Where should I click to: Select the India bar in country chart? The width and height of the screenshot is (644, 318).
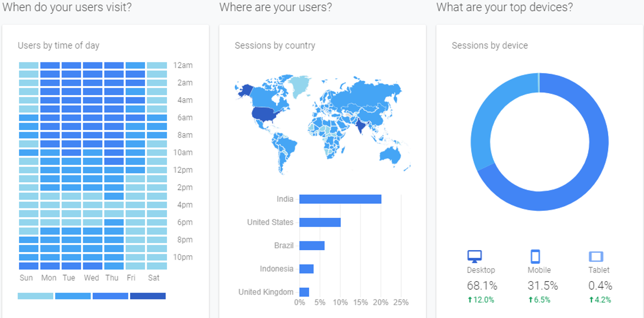pyautogui.click(x=340, y=199)
